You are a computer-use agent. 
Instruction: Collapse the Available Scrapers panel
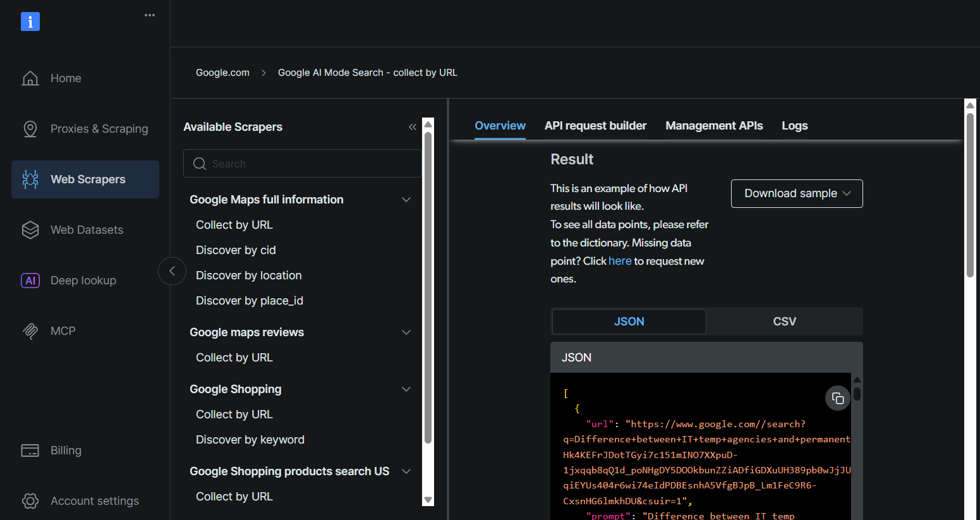413,126
